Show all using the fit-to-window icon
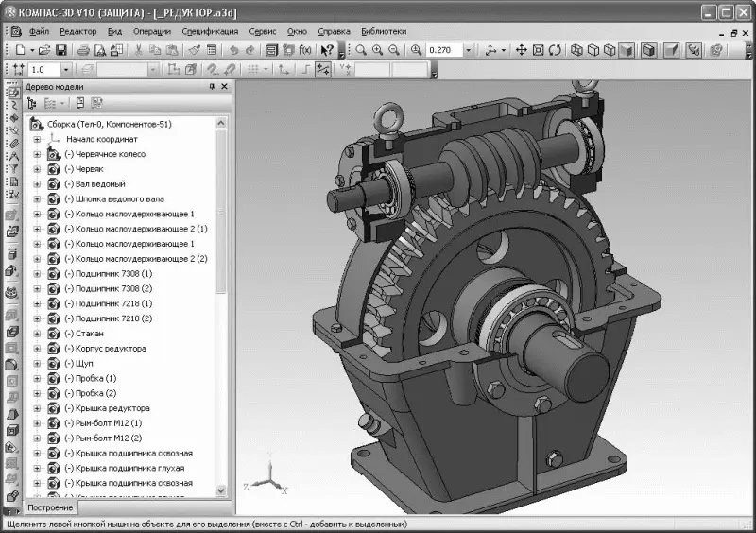The height and width of the screenshot is (533, 756). (x=538, y=50)
